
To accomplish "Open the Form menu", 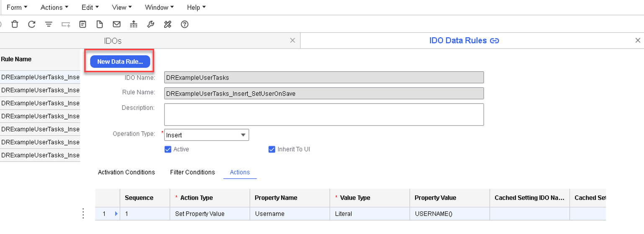I will [x=17, y=7].
